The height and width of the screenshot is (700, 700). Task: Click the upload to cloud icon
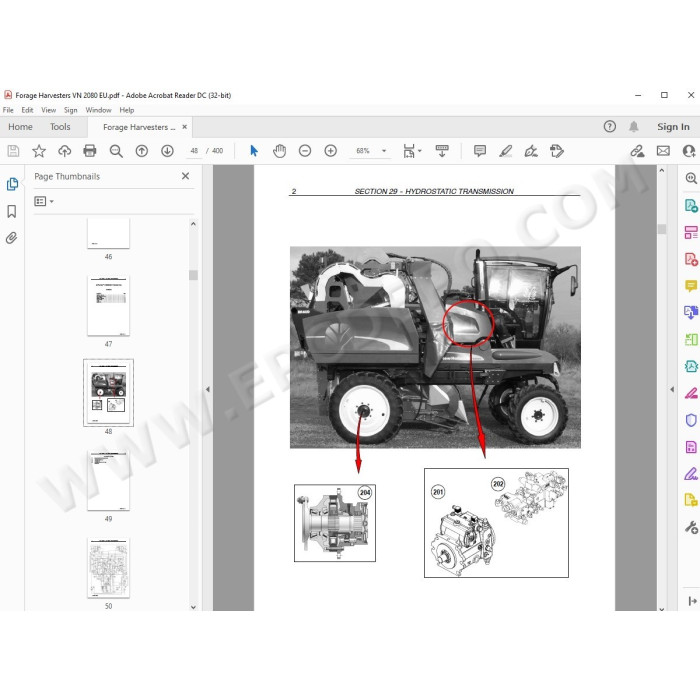pos(65,151)
